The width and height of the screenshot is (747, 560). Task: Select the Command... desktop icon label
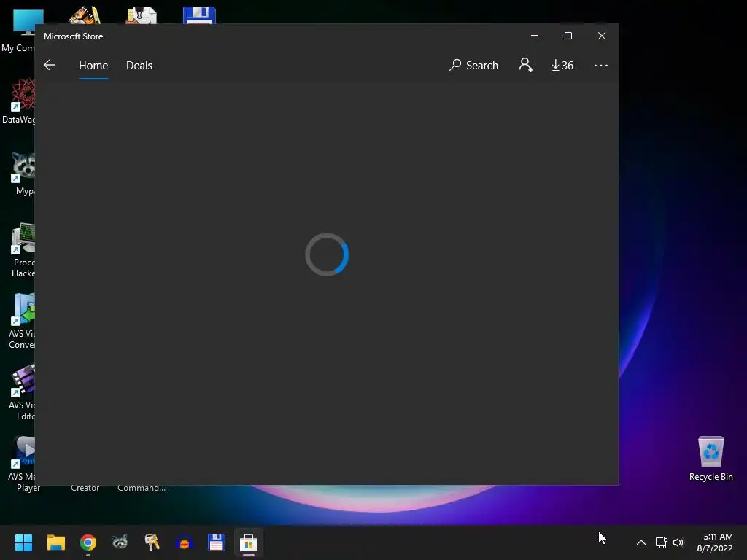tap(142, 488)
